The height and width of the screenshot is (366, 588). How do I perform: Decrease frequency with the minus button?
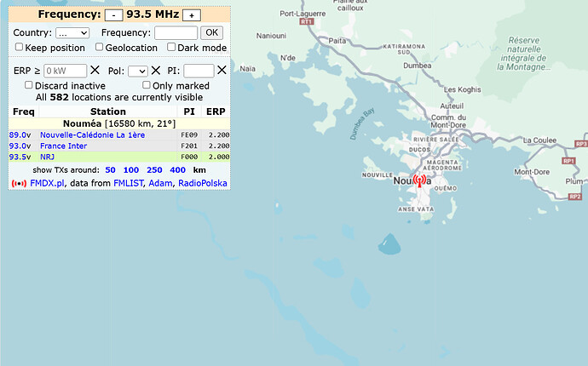point(113,15)
